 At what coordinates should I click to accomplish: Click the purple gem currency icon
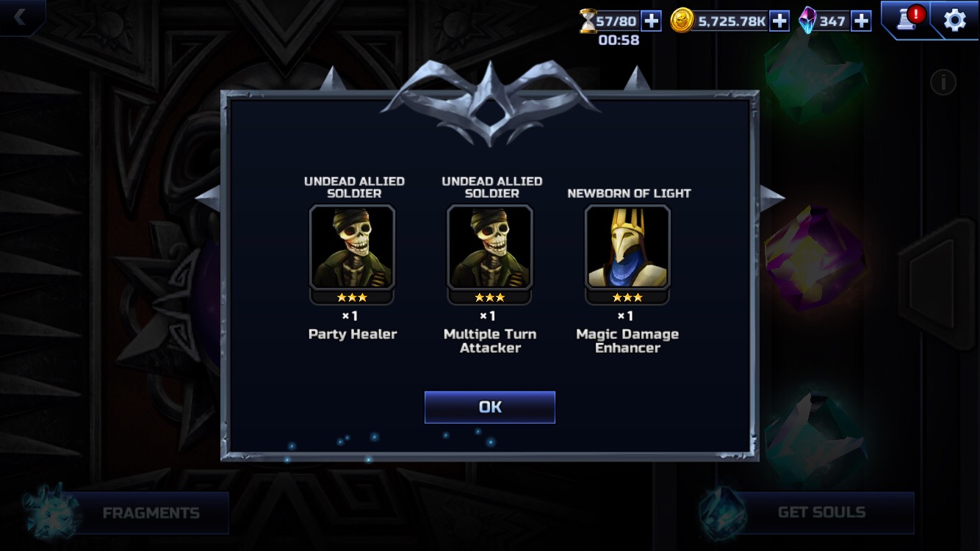807,21
